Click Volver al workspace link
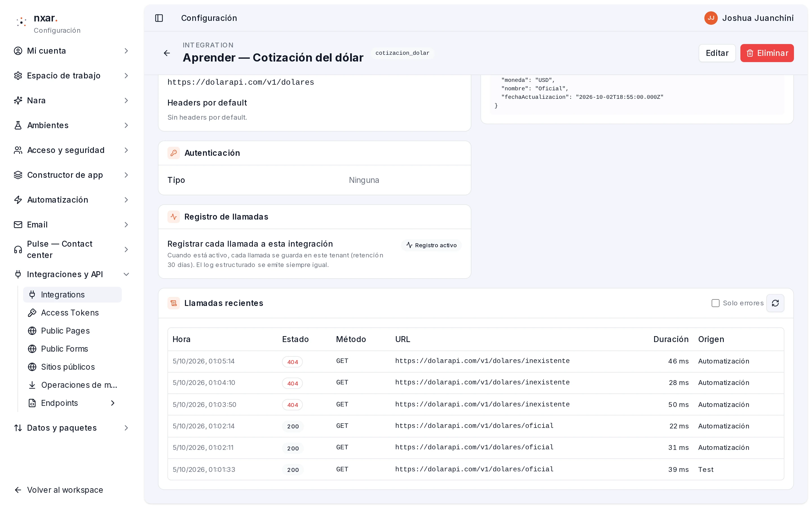Screen dimensions: 812x508 tap(58, 490)
